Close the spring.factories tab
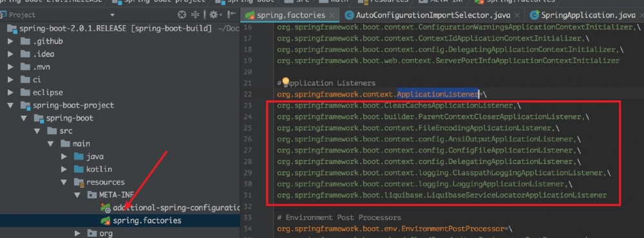 [x=332, y=15]
